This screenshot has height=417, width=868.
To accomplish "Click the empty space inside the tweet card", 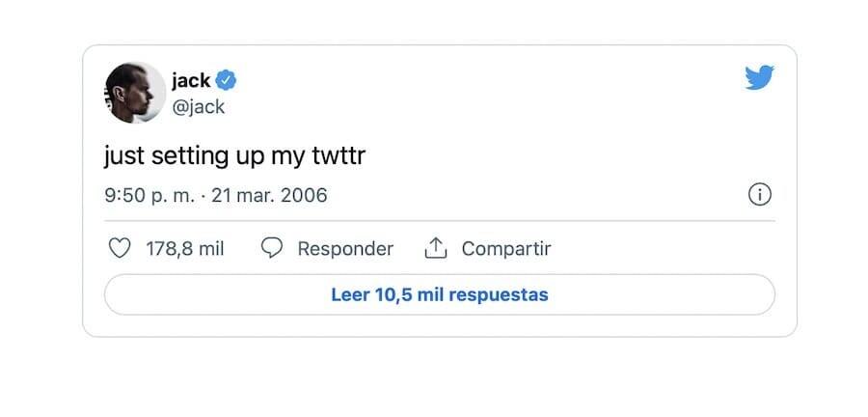I will pos(554,138).
